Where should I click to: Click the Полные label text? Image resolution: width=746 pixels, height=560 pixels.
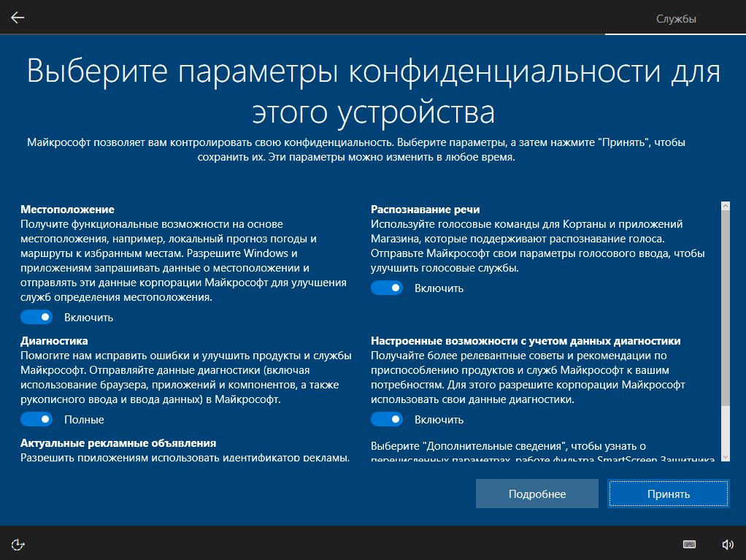click(84, 420)
